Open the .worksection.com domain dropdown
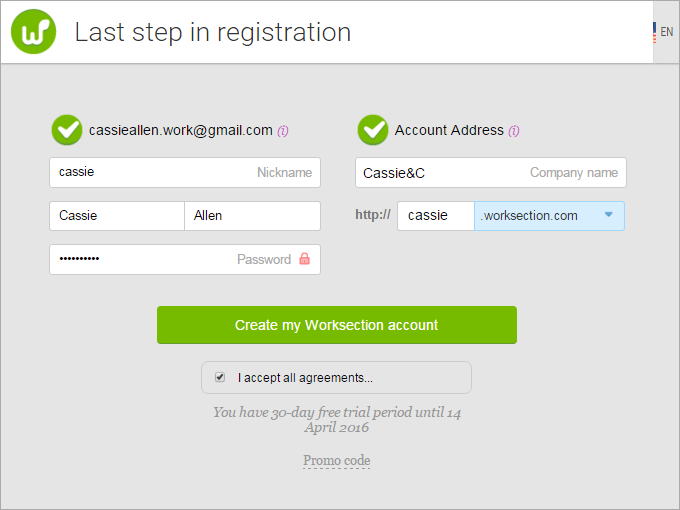The image size is (680, 510). 549,216
